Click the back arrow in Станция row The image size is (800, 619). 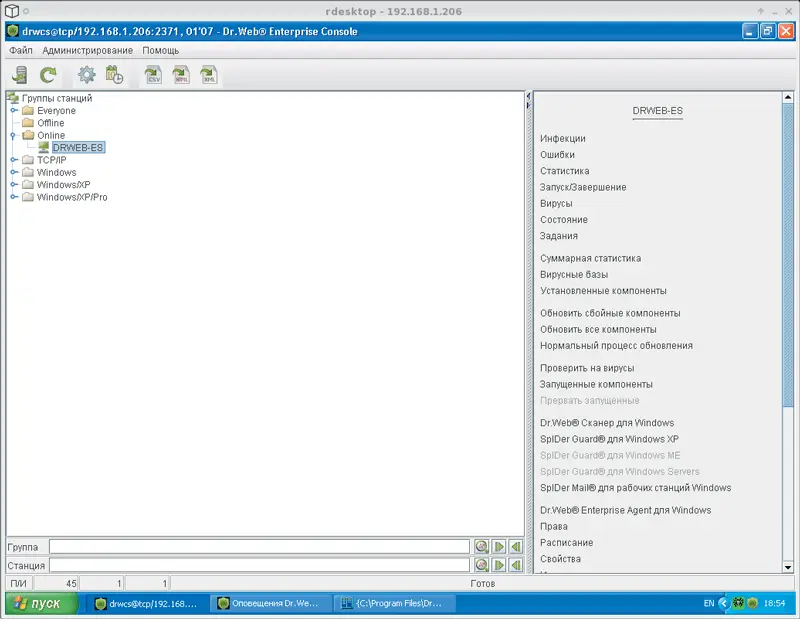[x=516, y=565]
